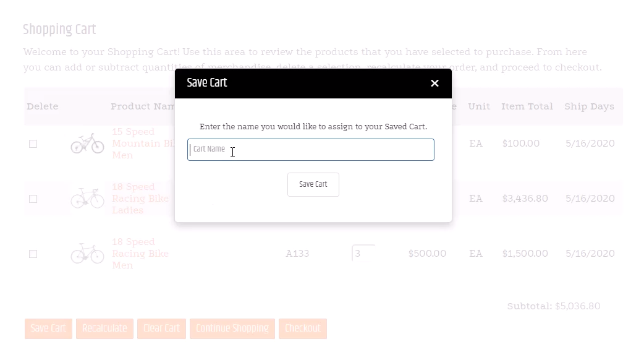Click the Continue Shopping button
This screenshot has height=352, width=644.
pyautogui.click(x=232, y=328)
